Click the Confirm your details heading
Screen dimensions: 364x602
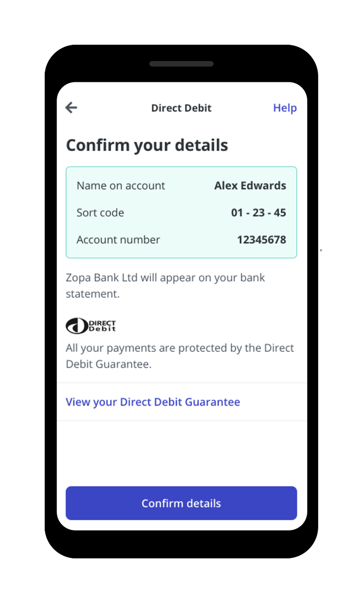coord(147,146)
